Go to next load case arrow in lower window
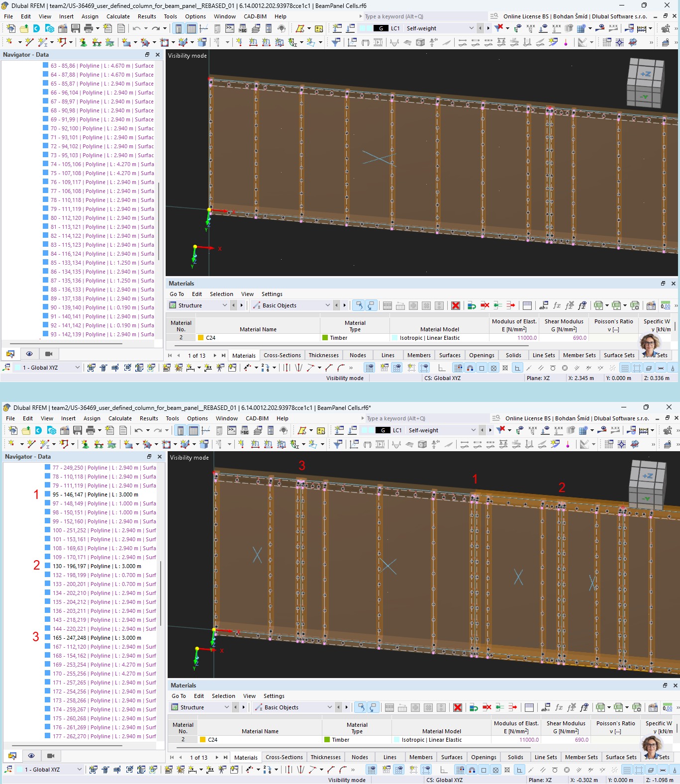Image resolution: width=680 pixels, height=784 pixels. click(x=490, y=430)
